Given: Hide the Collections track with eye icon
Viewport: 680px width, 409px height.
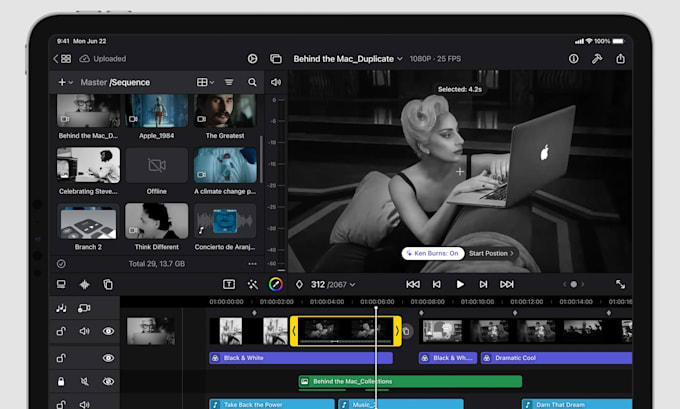Looking at the screenshot, I should pyautogui.click(x=108, y=381).
